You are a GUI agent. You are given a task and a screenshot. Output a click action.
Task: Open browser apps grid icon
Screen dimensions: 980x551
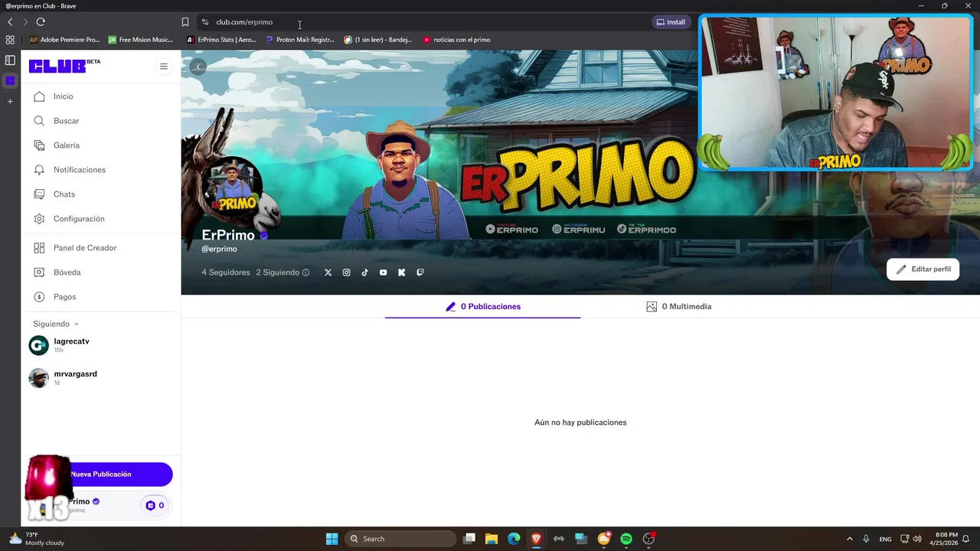[x=10, y=40]
